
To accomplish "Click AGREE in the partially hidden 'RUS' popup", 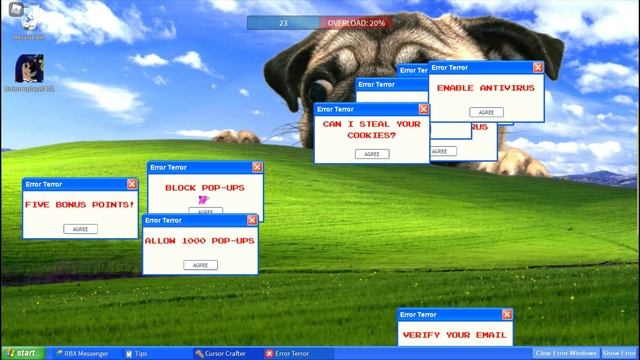I will point(444,151).
